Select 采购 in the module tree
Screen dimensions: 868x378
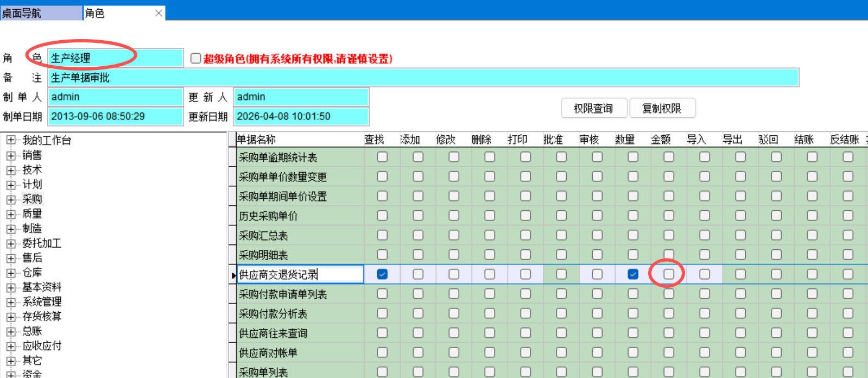coord(32,199)
